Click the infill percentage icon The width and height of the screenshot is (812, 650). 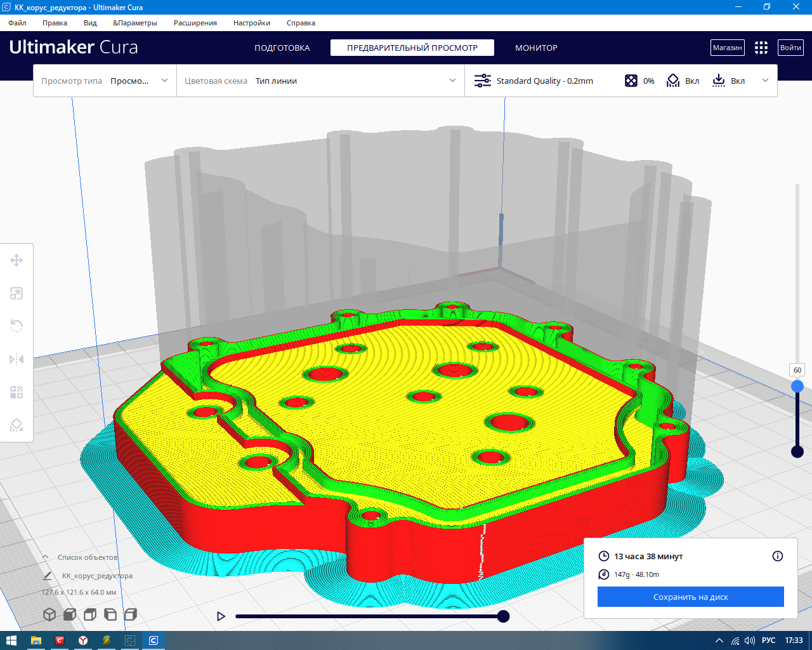(x=631, y=81)
